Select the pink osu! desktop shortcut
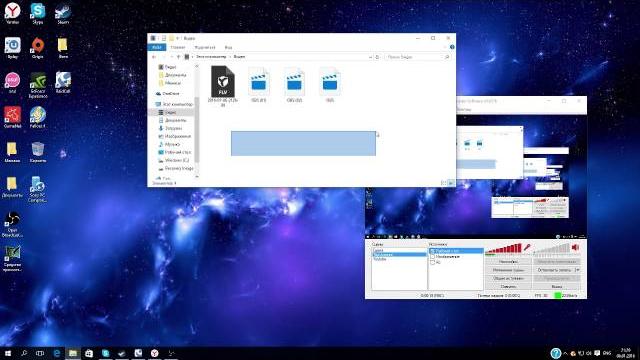This screenshot has height=360, width=640. (12, 82)
